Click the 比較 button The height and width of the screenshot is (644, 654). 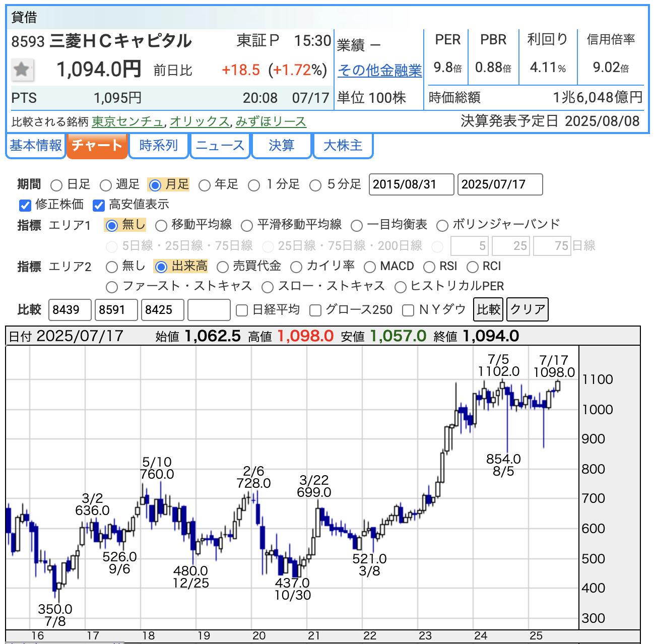(x=488, y=309)
